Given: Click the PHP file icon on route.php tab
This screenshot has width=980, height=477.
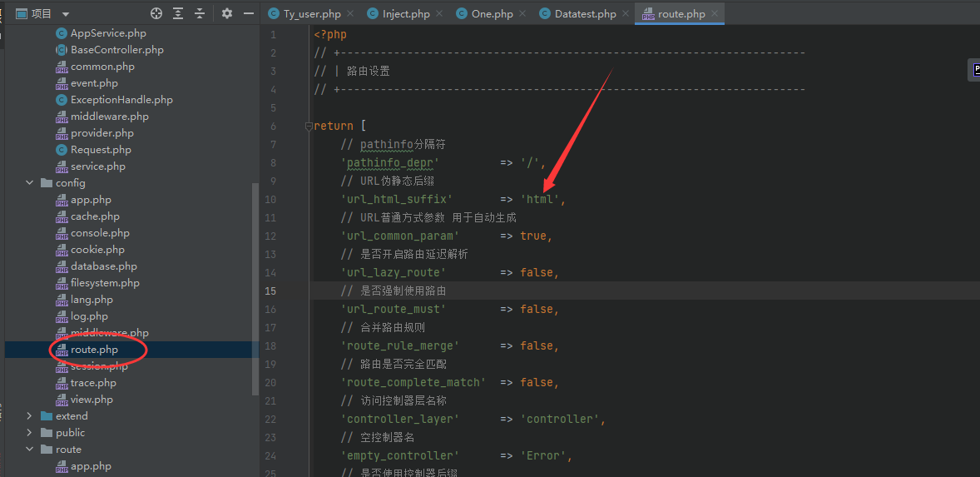Looking at the screenshot, I should point(648,14).
